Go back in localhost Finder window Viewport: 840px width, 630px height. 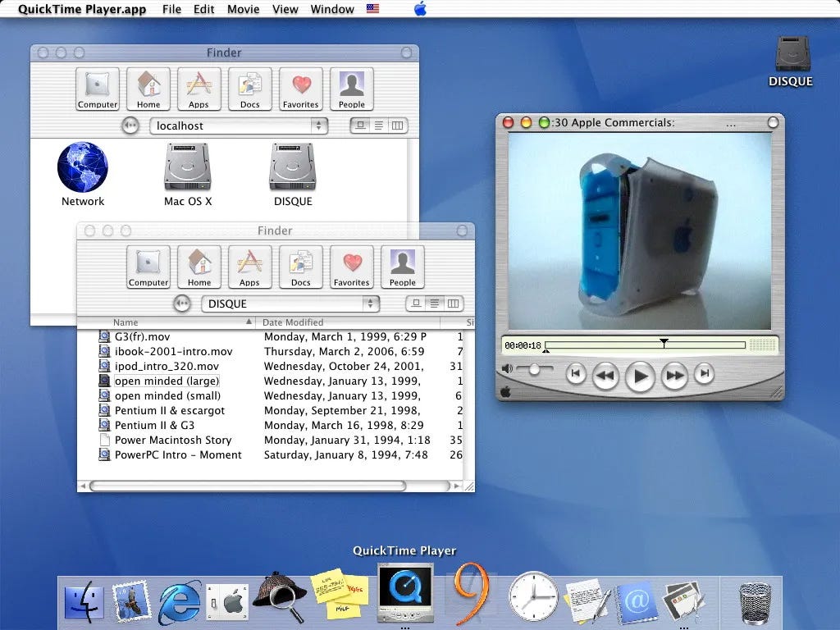(130, 126)
